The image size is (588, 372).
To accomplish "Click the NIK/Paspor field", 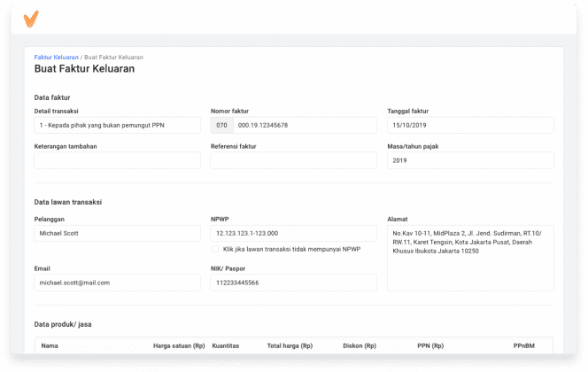I will coord(293,283).
